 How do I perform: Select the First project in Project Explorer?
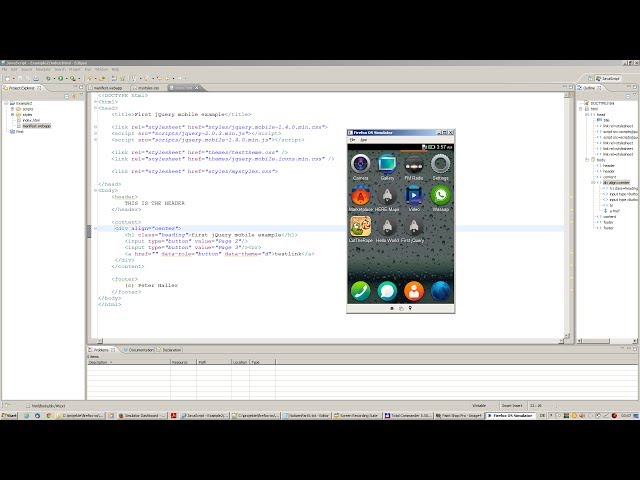click(19, 132)
